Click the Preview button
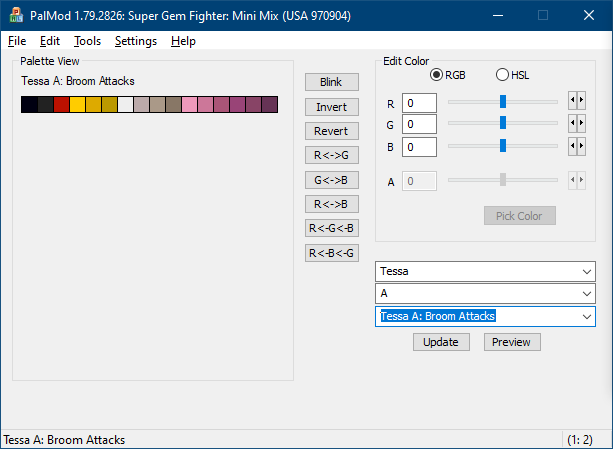The height and width of the screenshot is (449, 613). coord(512,342)
